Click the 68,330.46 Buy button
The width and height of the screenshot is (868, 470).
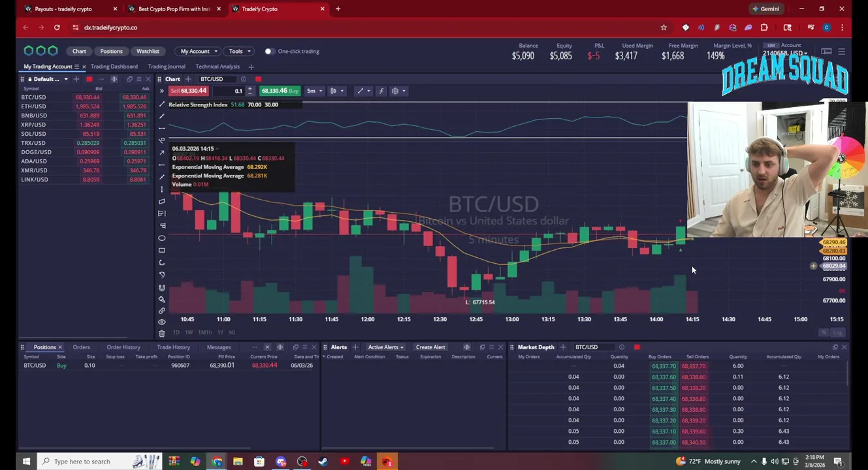click(x=280, y=91)
